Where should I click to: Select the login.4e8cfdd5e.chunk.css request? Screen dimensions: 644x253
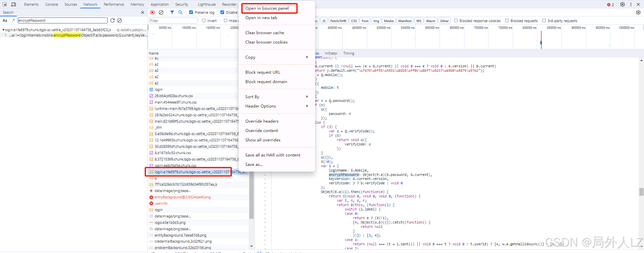(x=175, y=166)
